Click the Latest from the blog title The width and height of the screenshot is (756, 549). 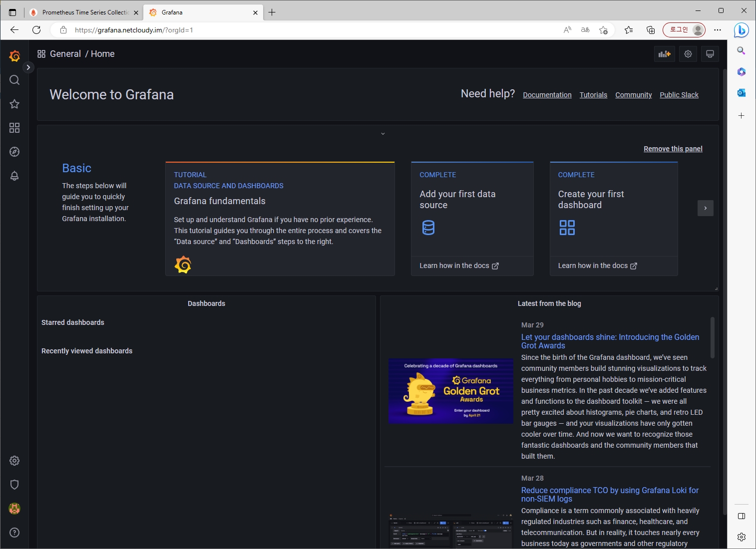(549, 303)
